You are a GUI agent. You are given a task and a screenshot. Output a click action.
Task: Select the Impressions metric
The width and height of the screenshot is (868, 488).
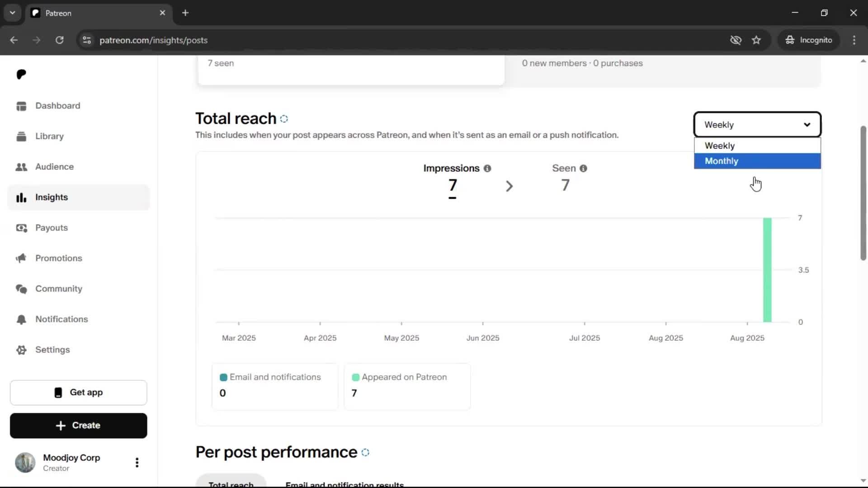point(453,180)
